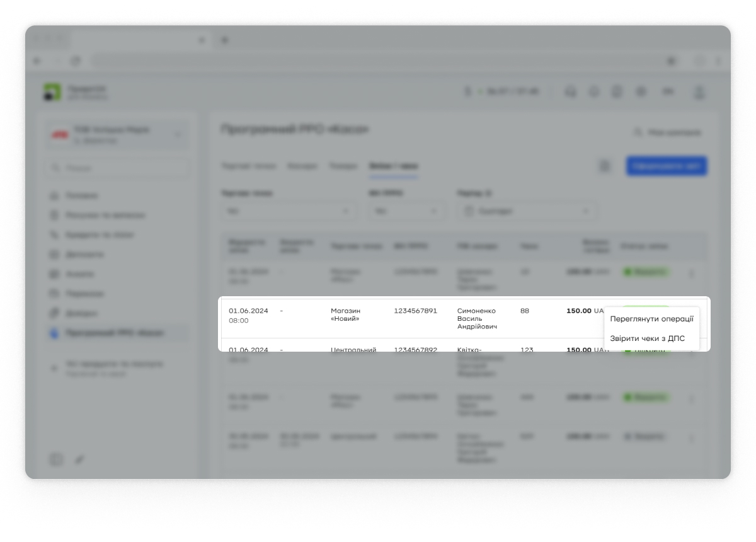Click the edit pencil icon at sidebar bottom

pos(79,459)
